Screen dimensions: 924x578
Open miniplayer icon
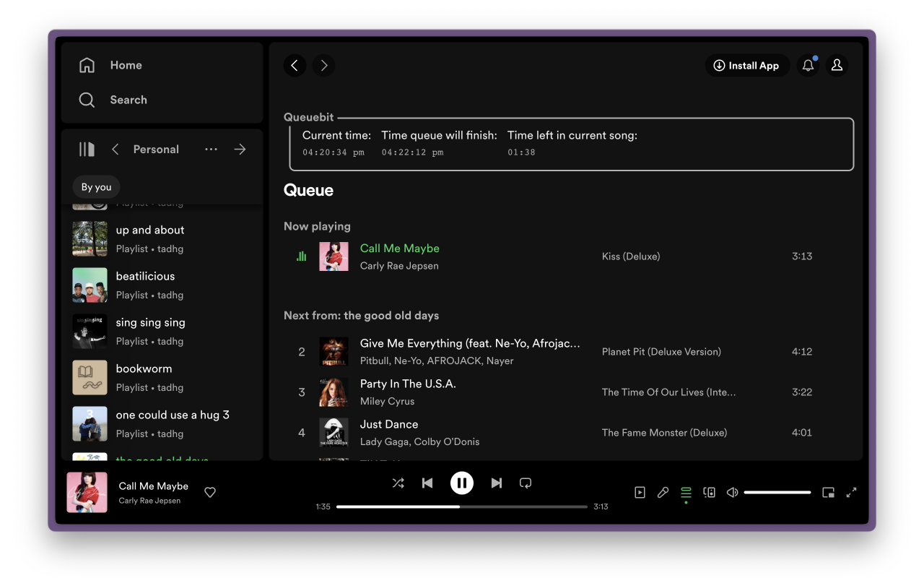coord(829,493)
